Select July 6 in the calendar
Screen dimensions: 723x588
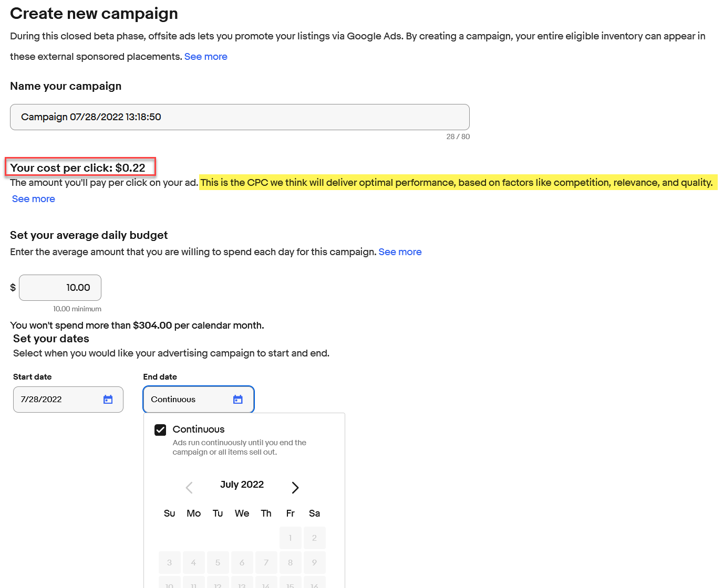point(242,562)
